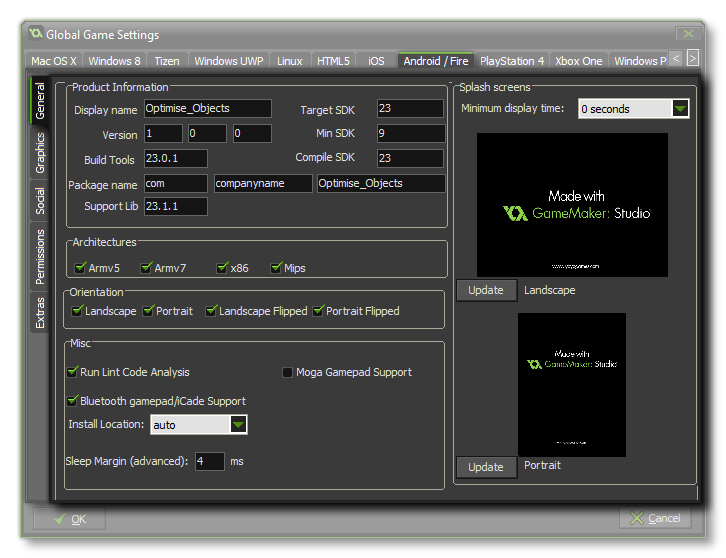This screenshot has height=558, width=726.
Task: Switch to the PlayStation 4 tab
Action: point(512,61)
